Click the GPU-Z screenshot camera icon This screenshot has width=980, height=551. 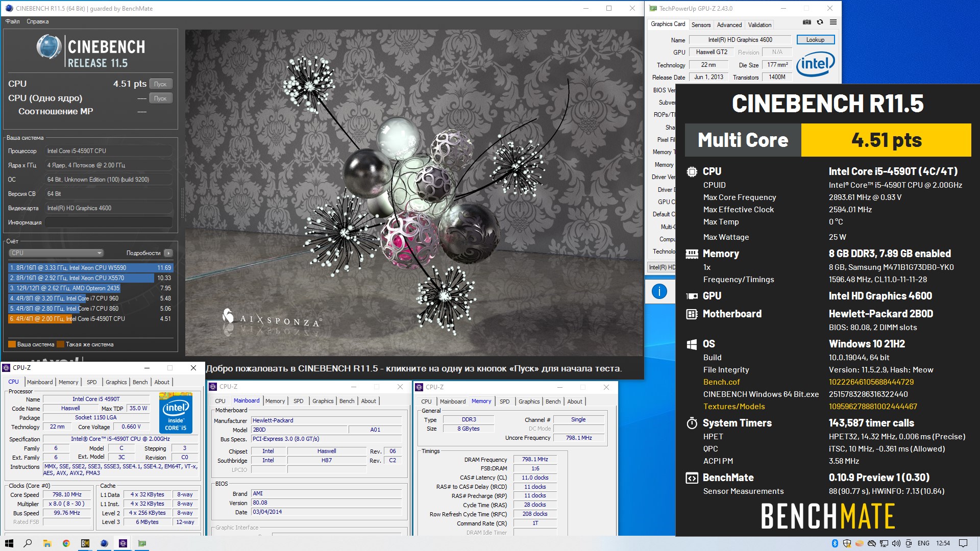806,22
